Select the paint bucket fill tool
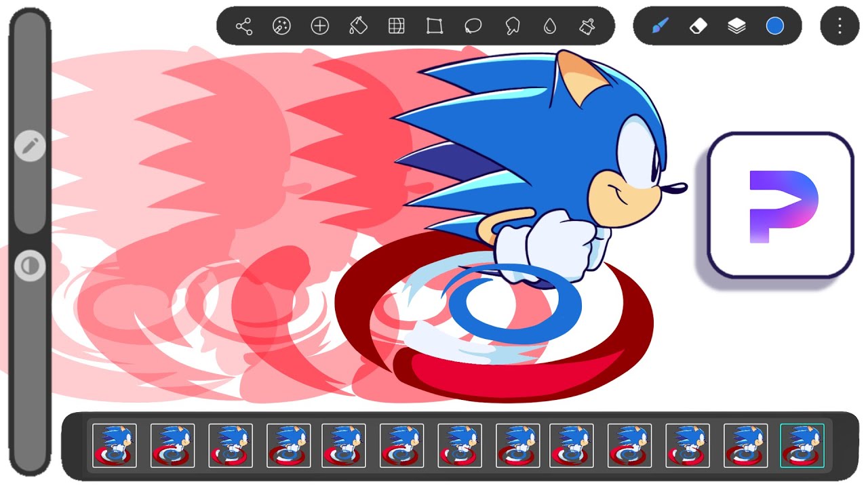The image size is (868, 488). (x=357, y=26)
